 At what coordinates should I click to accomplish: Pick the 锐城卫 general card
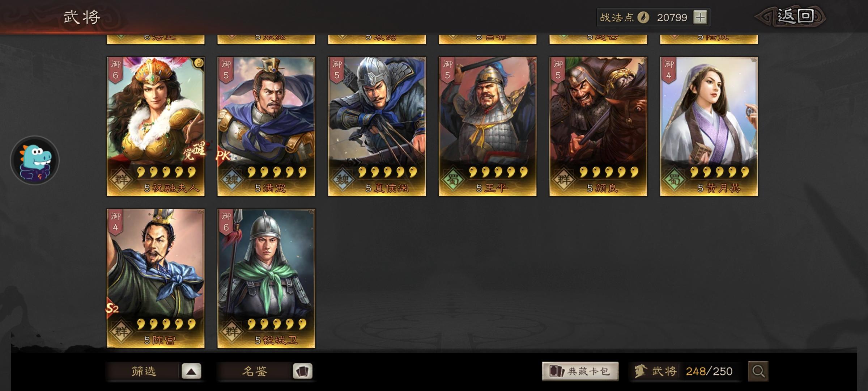pos(266,279)
